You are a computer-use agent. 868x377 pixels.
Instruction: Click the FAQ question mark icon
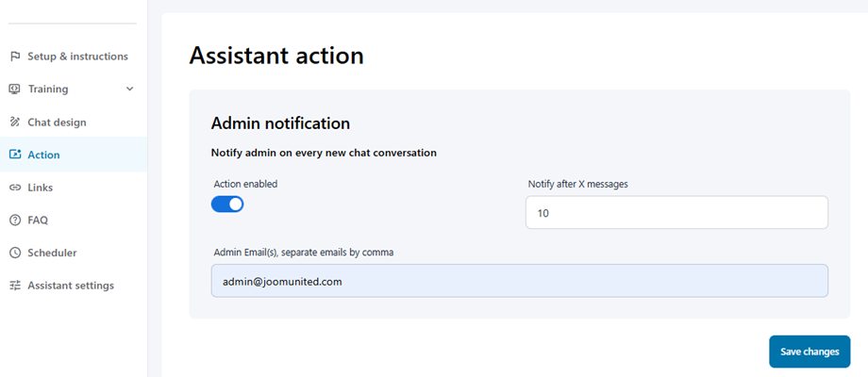(15, 221)
